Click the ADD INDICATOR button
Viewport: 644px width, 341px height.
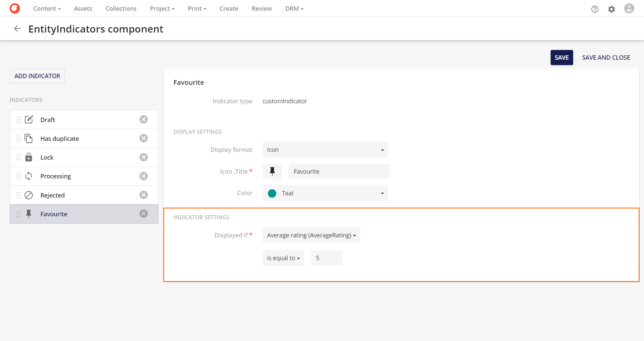click(x=37, y=76)
